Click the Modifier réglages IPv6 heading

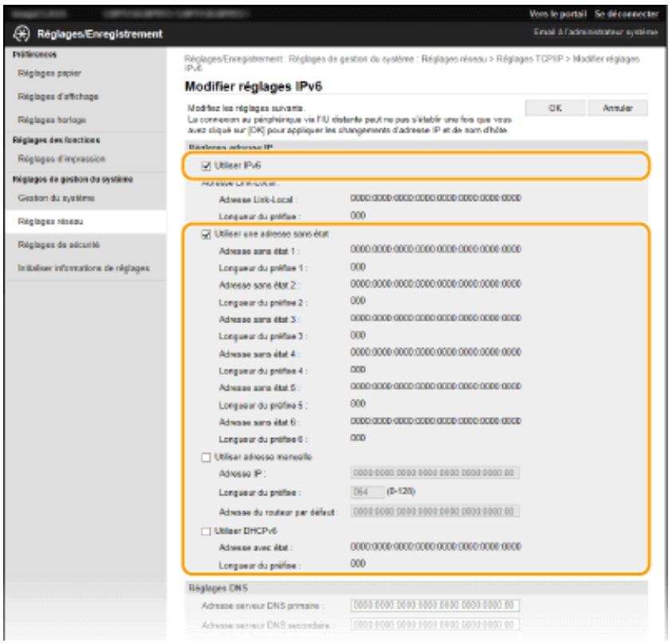coord(253,86)
